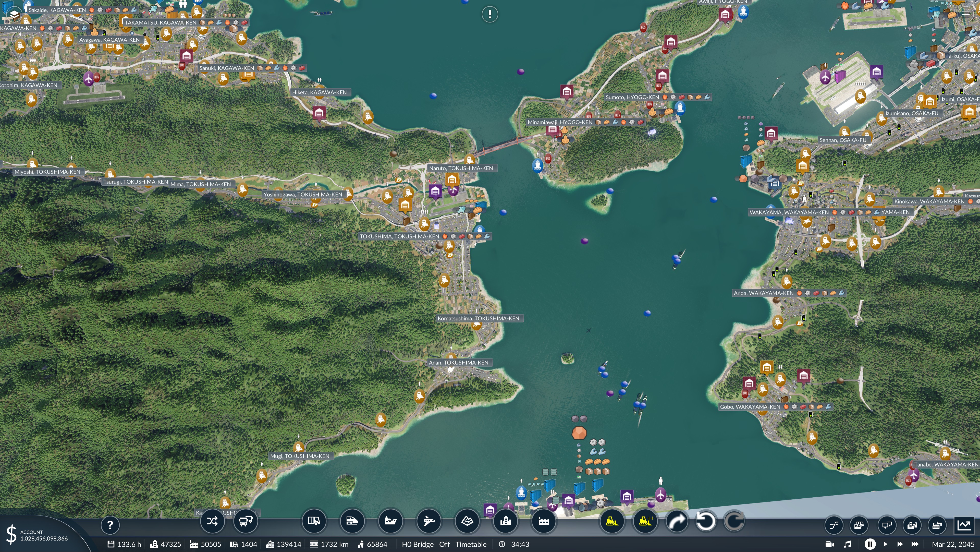Select the bulldozer plus-plus tool

[645, 521]
